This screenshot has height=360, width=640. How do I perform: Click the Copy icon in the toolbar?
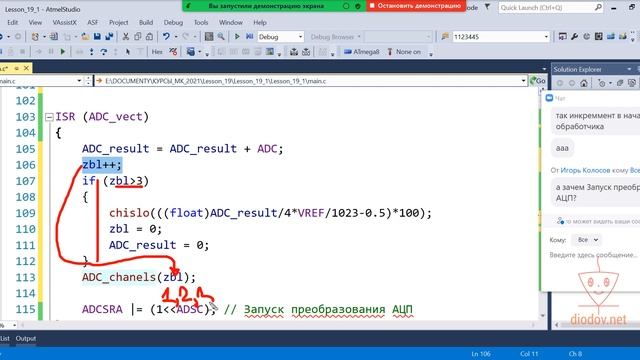point(138,37)
